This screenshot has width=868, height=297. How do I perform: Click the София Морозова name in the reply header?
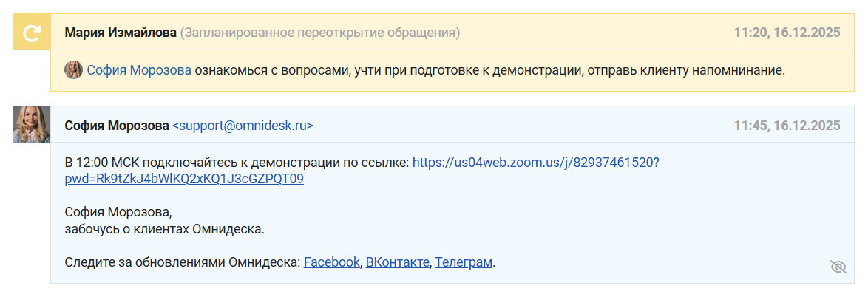(x=117, y=126)
